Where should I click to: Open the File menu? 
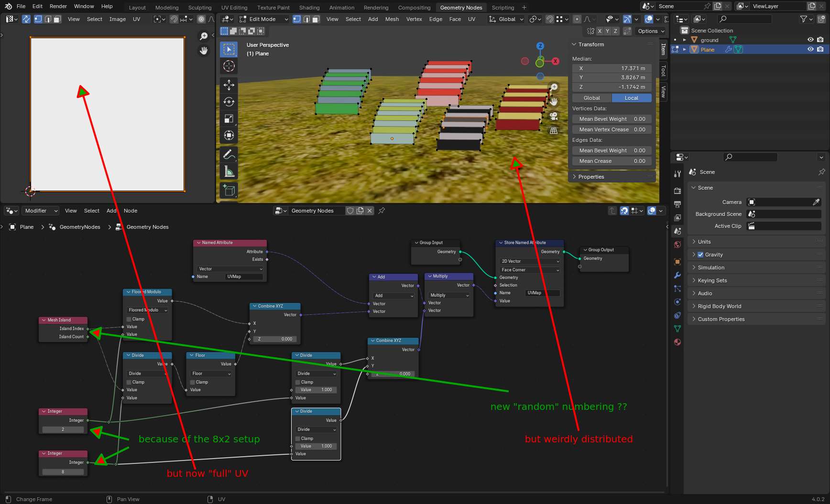(x=21, y=6)
